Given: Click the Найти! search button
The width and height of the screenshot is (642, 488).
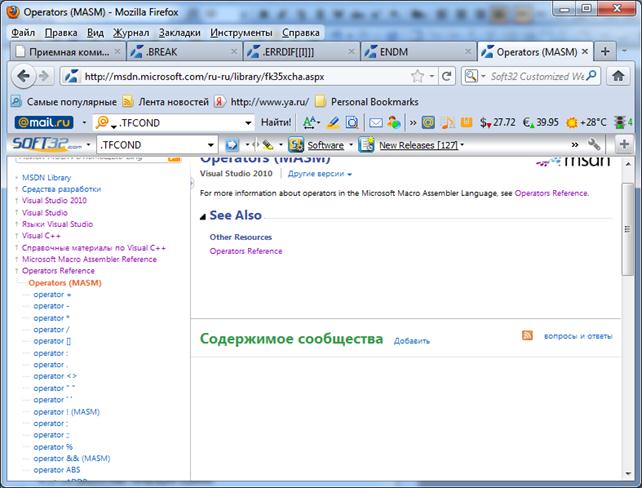Looking at the screenshot, I should click(276, 122).
